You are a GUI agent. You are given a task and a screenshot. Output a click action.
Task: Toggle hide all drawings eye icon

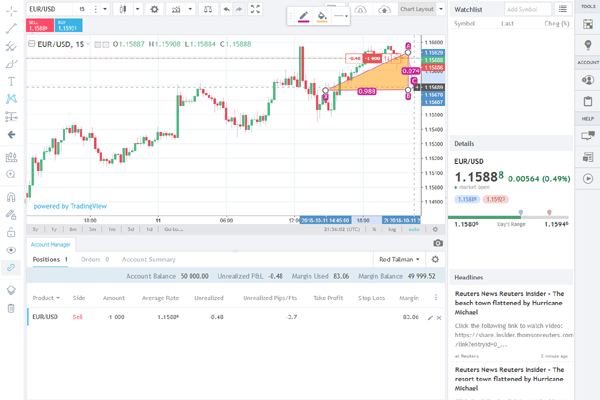11,250
